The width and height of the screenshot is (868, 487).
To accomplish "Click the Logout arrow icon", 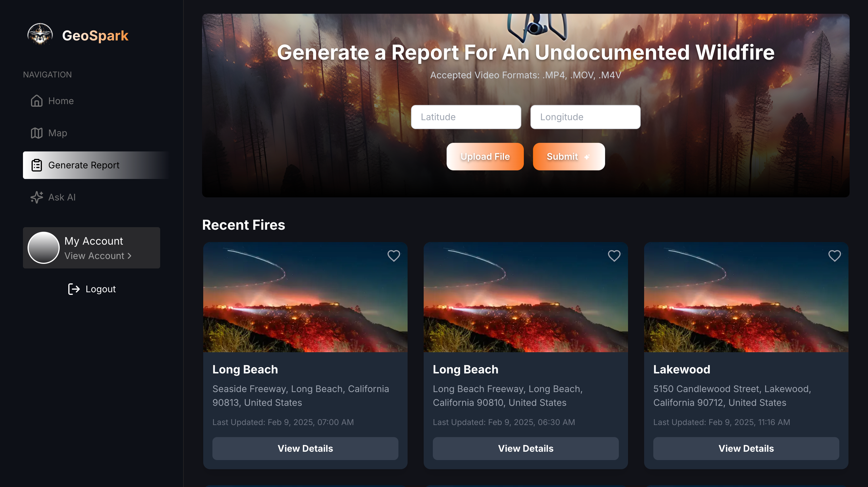I will (74, 289).
